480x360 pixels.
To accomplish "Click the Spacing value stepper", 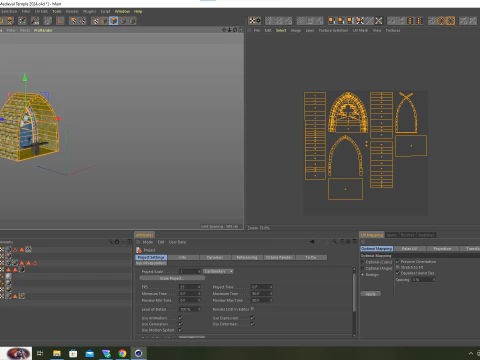I will pos(434,280).
